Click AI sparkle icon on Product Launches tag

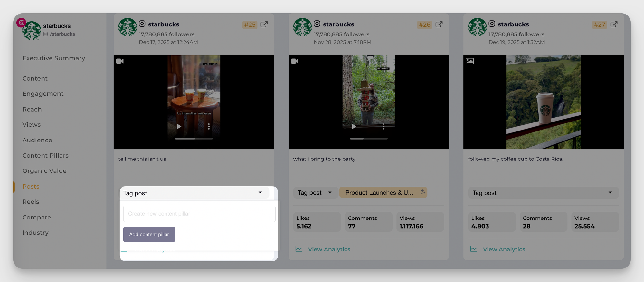423,192
